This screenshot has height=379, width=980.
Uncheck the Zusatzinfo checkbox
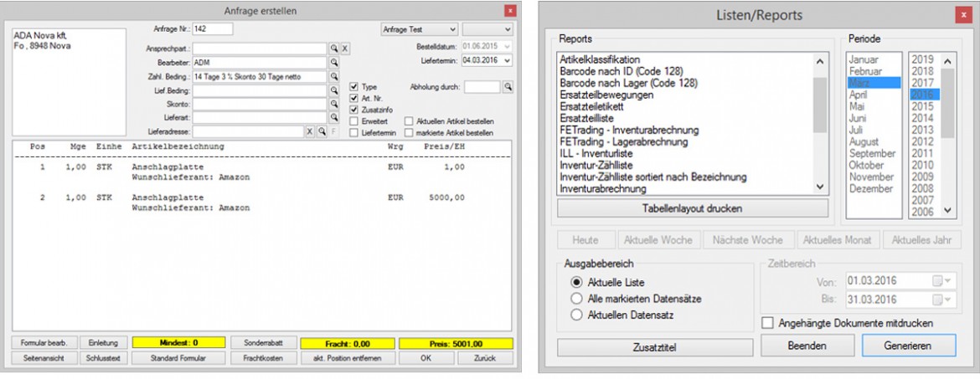click(353, 110)
